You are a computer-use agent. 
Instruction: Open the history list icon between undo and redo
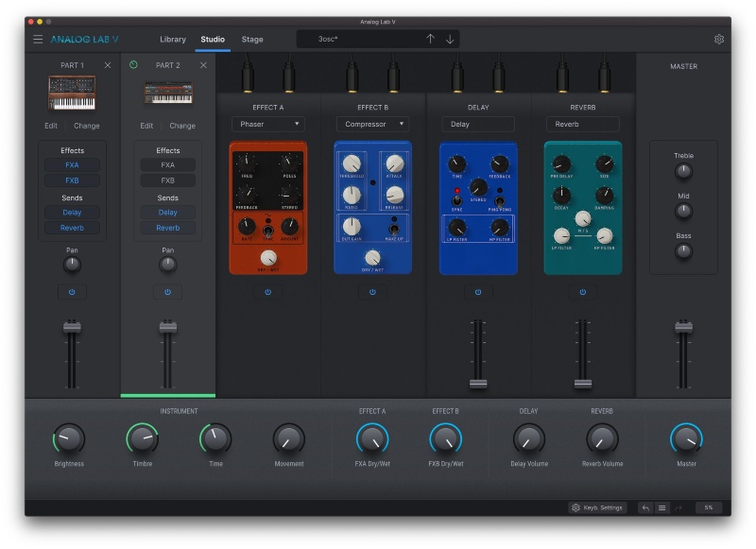(661, 507)
